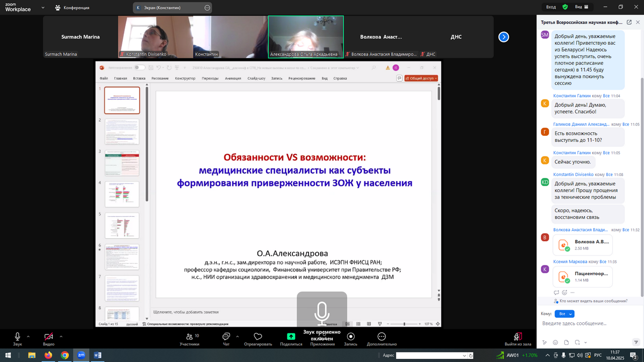Send the chat message

pos(636,342)
